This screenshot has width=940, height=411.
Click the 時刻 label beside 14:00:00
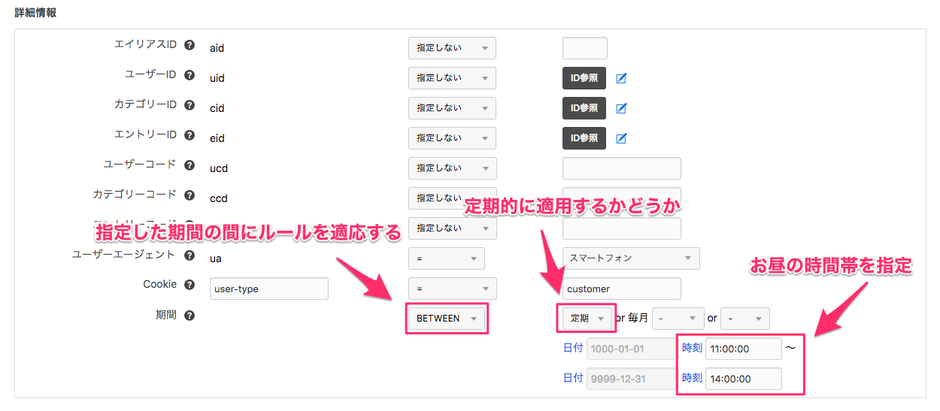coord(692,378)
